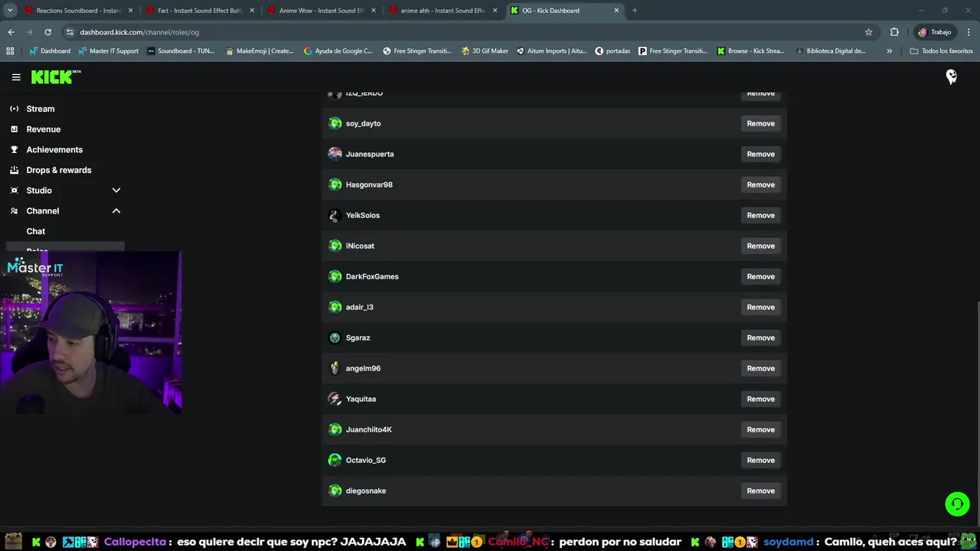
Task: Go back with the browser back arrow
Action: point(11,32)
